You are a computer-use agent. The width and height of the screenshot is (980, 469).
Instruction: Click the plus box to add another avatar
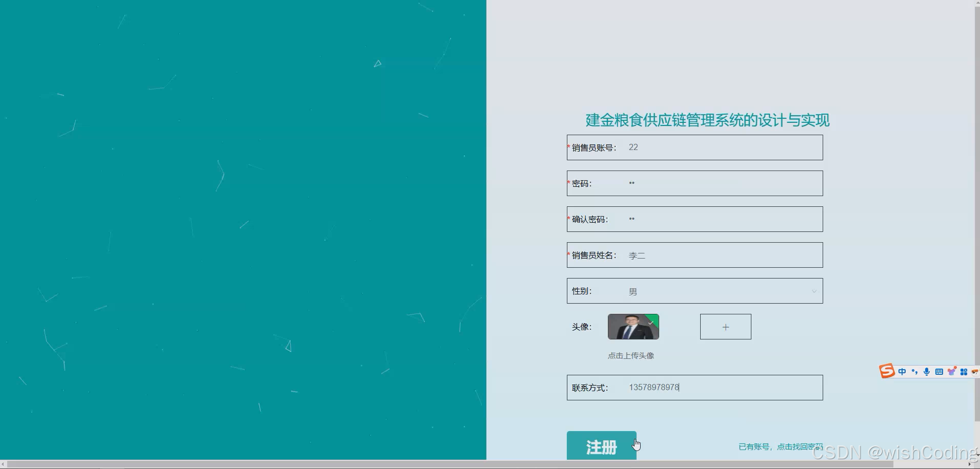click(725, 326)
